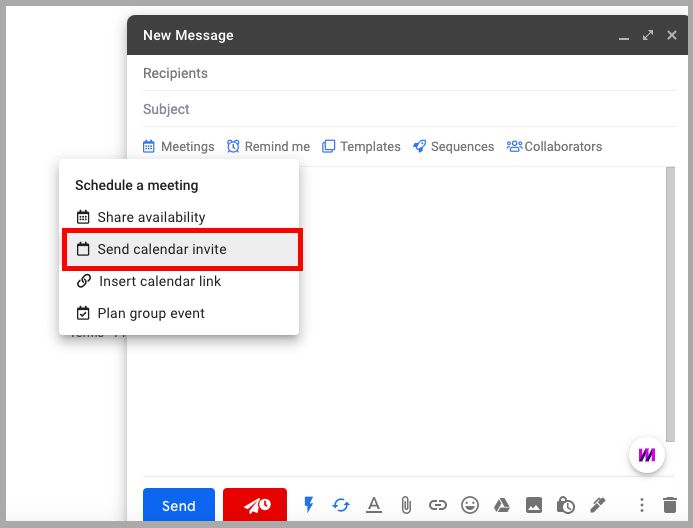This screenshot has width=693, height=528.
Task: Click the blue sync arrows icon
Action: pyautogui.click(x=341, y=505)
